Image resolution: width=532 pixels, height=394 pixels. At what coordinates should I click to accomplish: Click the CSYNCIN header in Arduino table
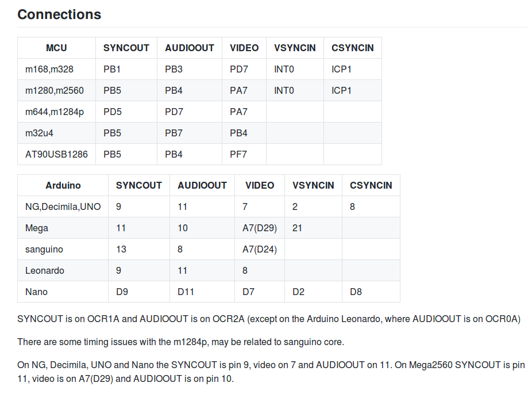click(x=371, y=185)
